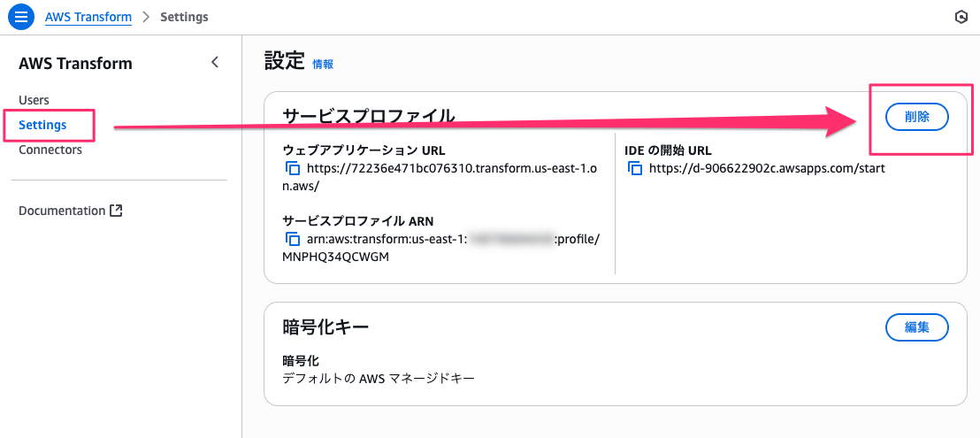Click the 削除 delete button
The width and height of the screenshot is (980, 438).
pos(917,117)
